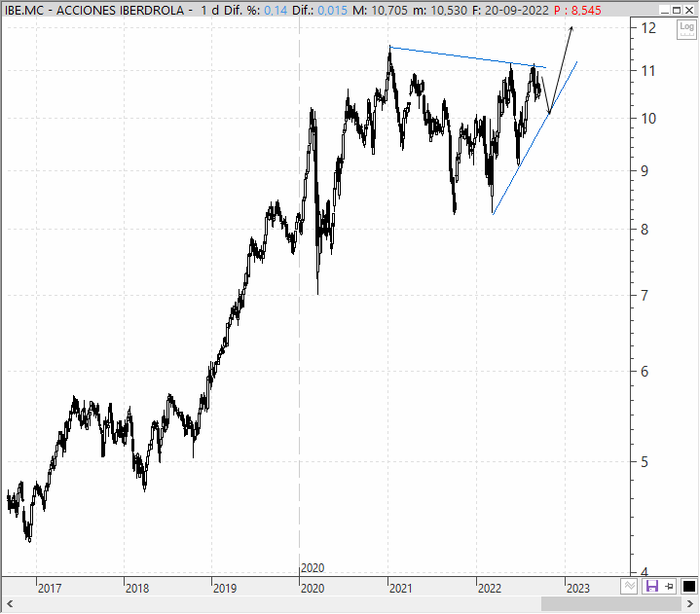Click the 5 label on price axis
The width and height of the screenshot is (700, 614).
(x=645, y=462)
